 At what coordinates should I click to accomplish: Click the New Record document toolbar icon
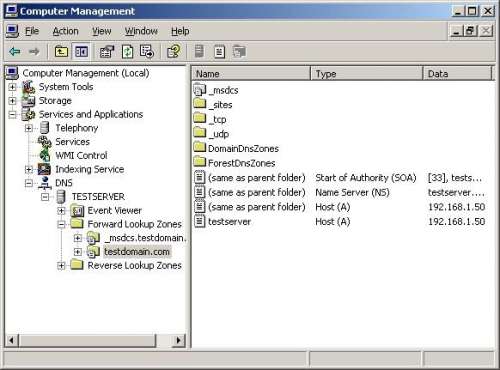tap(219, 52)
